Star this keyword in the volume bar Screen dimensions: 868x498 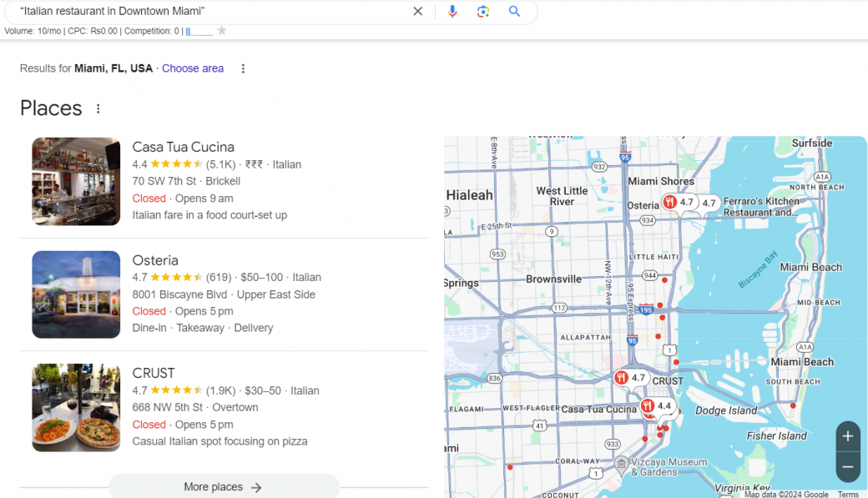[x=222, y=30]
